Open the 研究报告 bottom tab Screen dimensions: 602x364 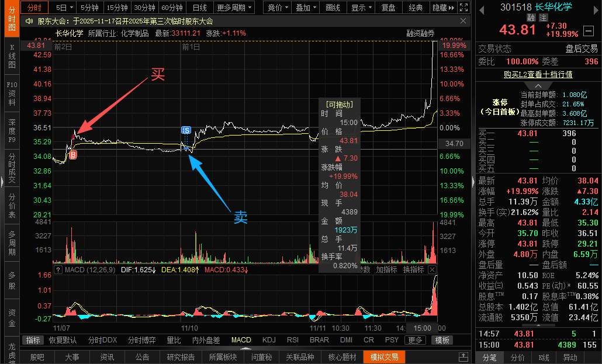pyautogui.click(x=181, y=357)
